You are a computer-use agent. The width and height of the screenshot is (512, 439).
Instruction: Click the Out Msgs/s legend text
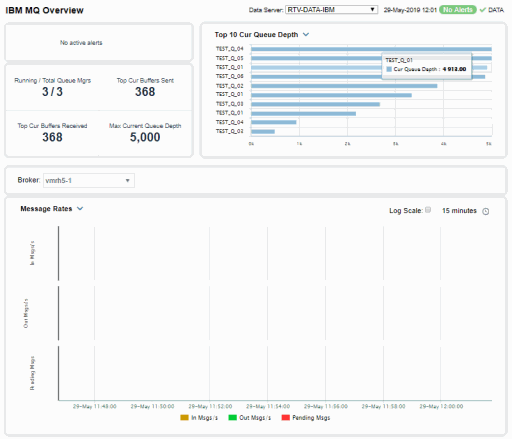pos(255,417)
